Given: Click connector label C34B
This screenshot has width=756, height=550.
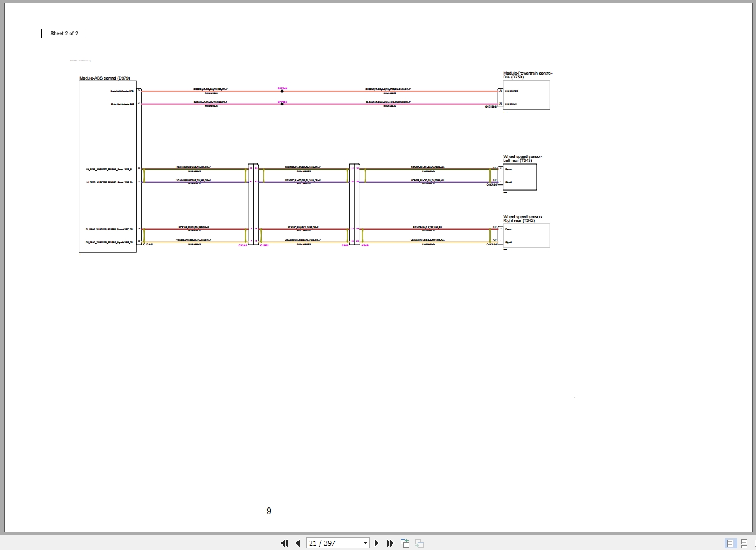Looking at the screenshot, I should (x=365, y=245).
